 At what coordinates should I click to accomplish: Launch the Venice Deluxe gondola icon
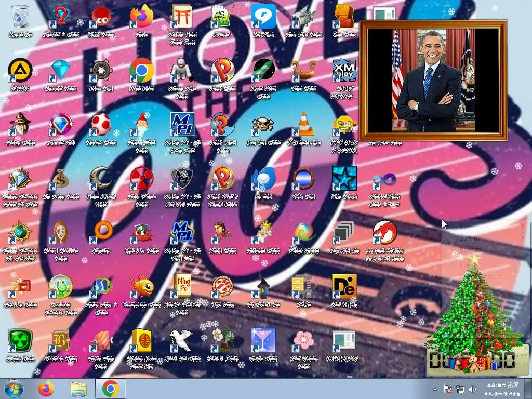tap(303, 71)
